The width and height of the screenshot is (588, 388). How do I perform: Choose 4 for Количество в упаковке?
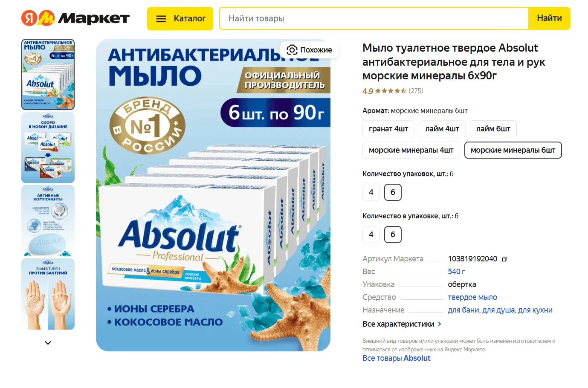371,235
